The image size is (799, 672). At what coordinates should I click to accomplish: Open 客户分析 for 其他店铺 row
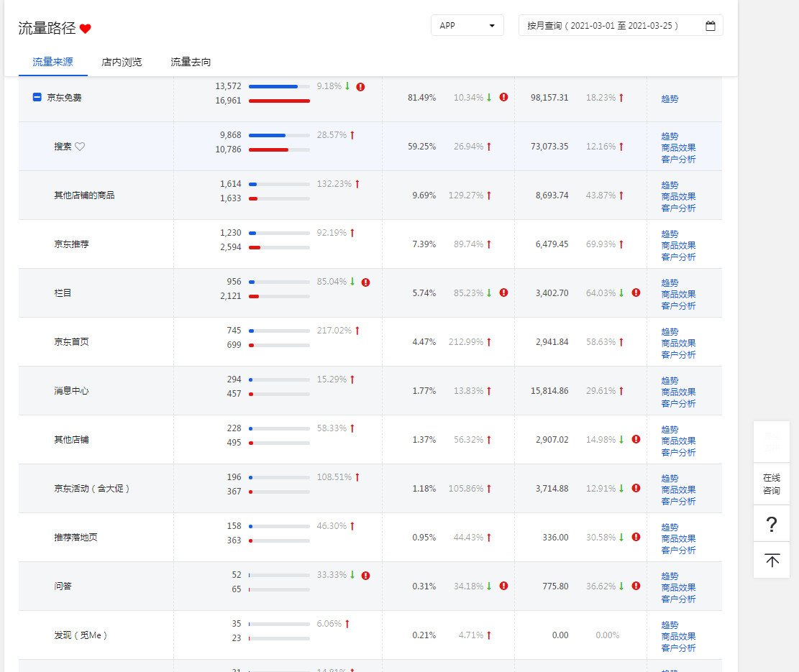point(678,453)
